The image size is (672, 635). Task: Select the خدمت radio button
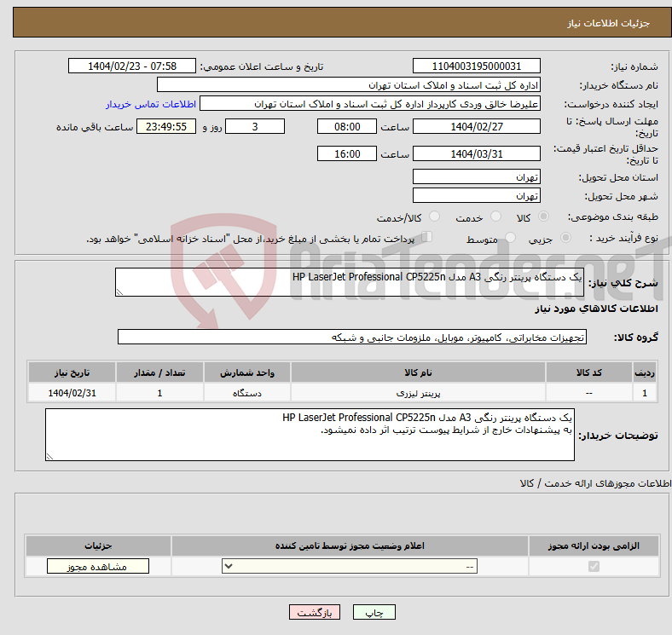[495, 216]
